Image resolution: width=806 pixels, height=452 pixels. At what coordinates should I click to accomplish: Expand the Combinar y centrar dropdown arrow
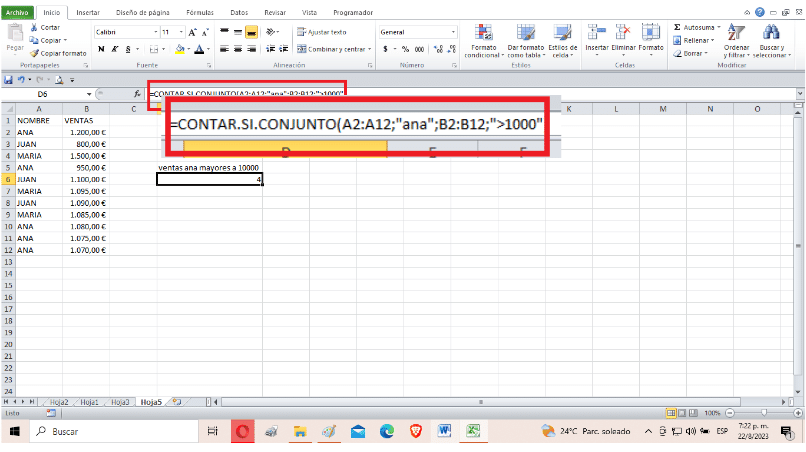370,48
